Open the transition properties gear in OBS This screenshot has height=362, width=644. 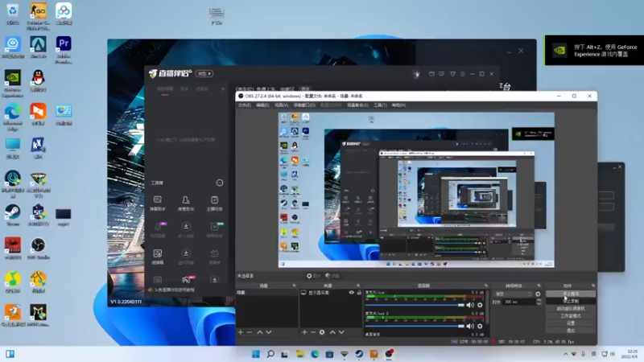click(x=538, y=294)
